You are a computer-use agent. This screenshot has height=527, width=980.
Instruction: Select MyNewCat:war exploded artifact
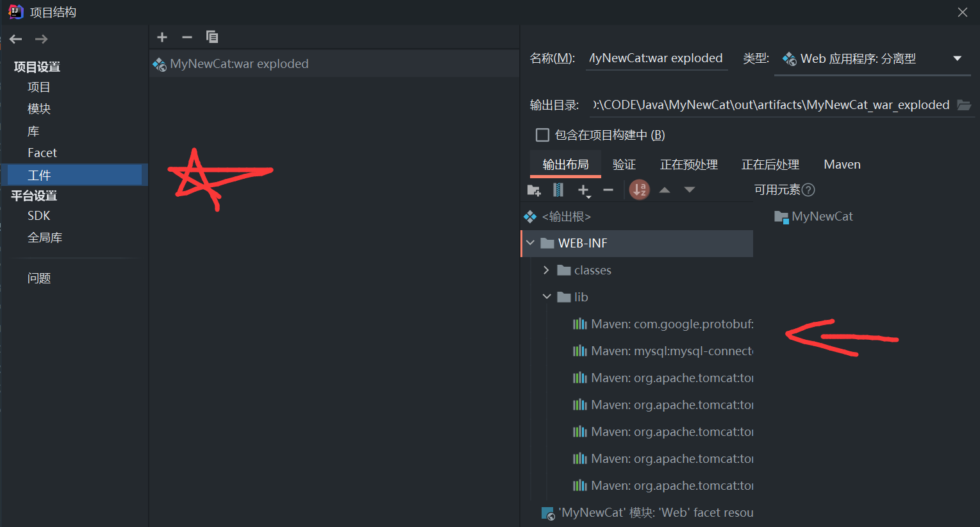click(x=334, y=64)
